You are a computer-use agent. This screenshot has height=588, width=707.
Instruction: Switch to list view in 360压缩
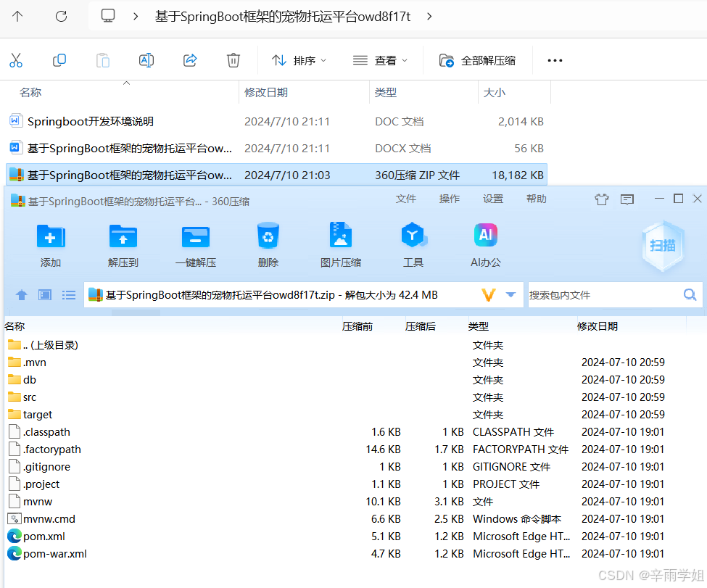69,295
